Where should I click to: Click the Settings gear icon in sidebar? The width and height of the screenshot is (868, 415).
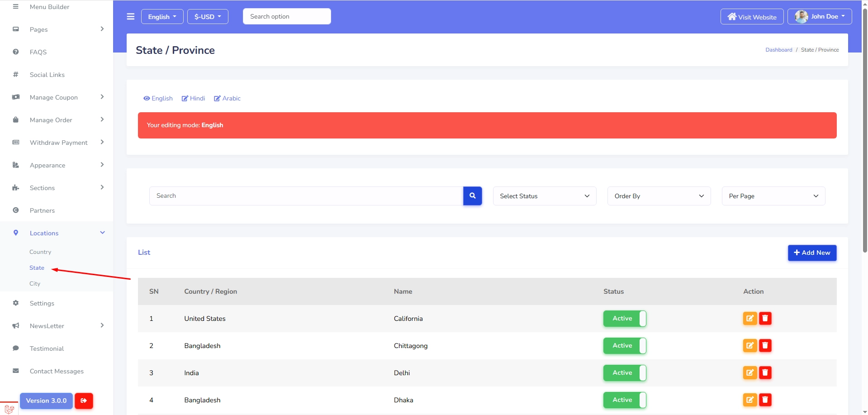16,303
